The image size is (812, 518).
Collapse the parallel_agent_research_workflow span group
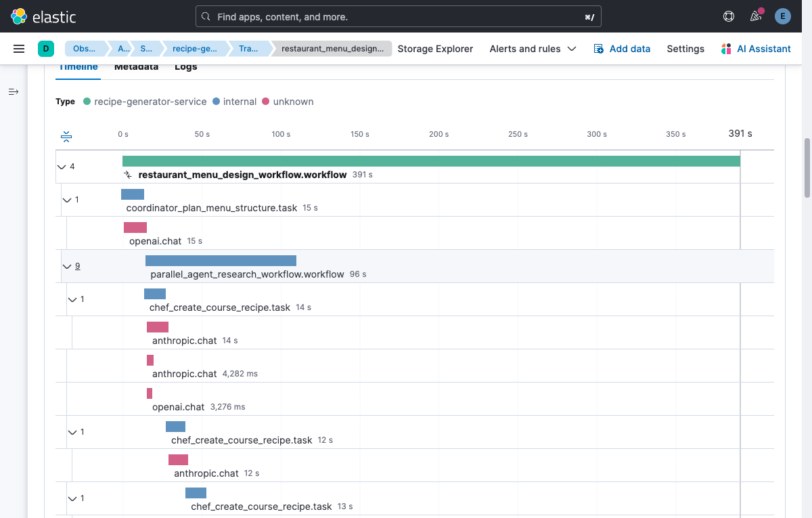66,265
